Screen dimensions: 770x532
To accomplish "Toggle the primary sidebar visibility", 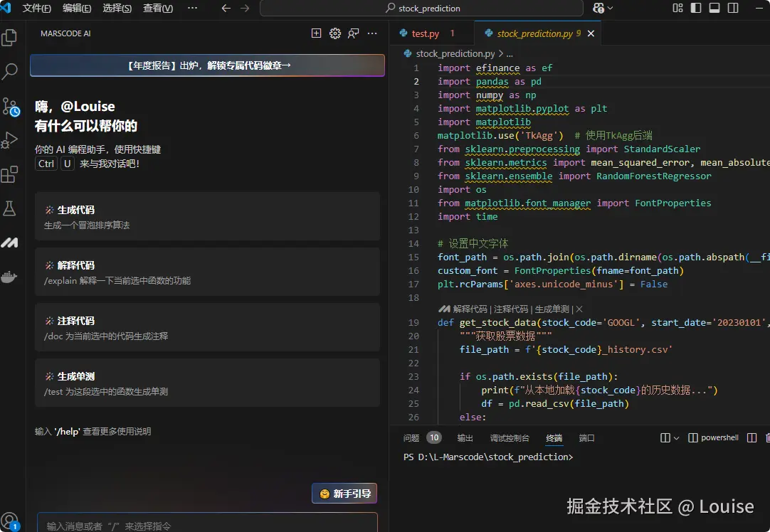I will pyautogui.click(x=695, y=8).
